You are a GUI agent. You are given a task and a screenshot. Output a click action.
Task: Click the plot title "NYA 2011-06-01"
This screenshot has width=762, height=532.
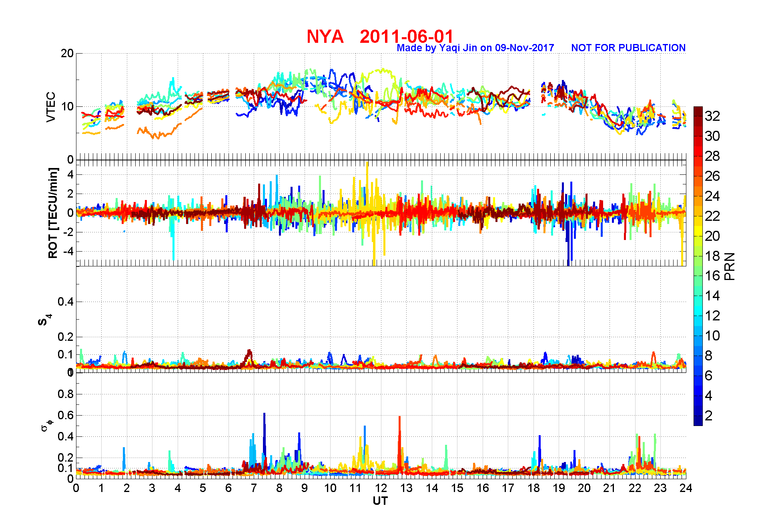click(x=380, y=36)
